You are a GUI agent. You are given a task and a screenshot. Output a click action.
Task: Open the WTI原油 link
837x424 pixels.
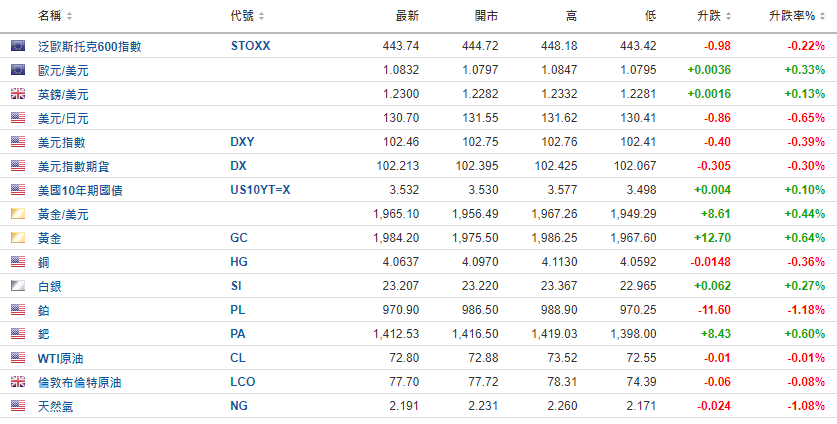click(60, 358)
